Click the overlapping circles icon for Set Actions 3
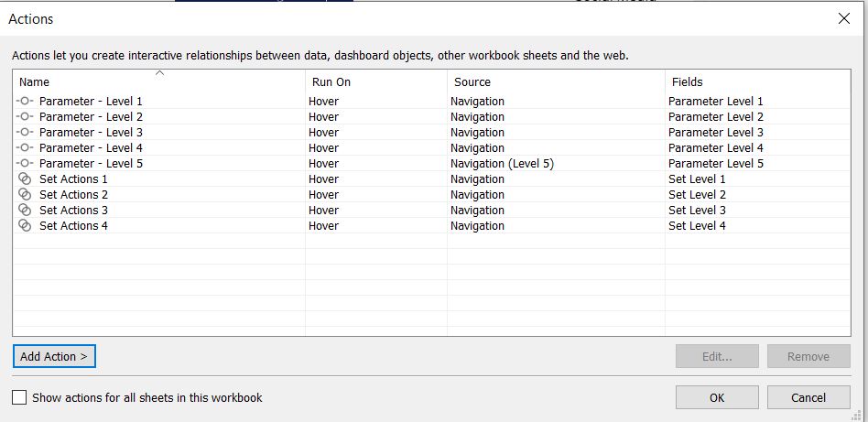The width and height of the screenshot is (868, 422). point(25,210)
